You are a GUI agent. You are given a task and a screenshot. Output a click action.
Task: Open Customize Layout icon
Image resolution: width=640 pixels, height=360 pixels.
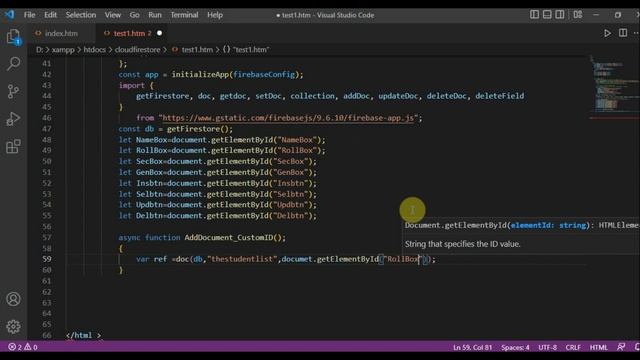coord(578,15)
